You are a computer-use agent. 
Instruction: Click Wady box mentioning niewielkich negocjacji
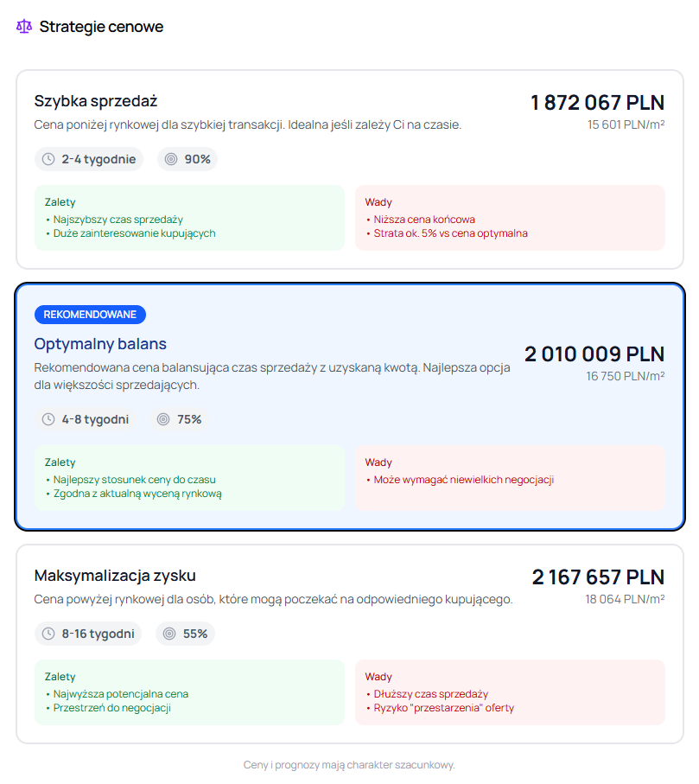510,478
